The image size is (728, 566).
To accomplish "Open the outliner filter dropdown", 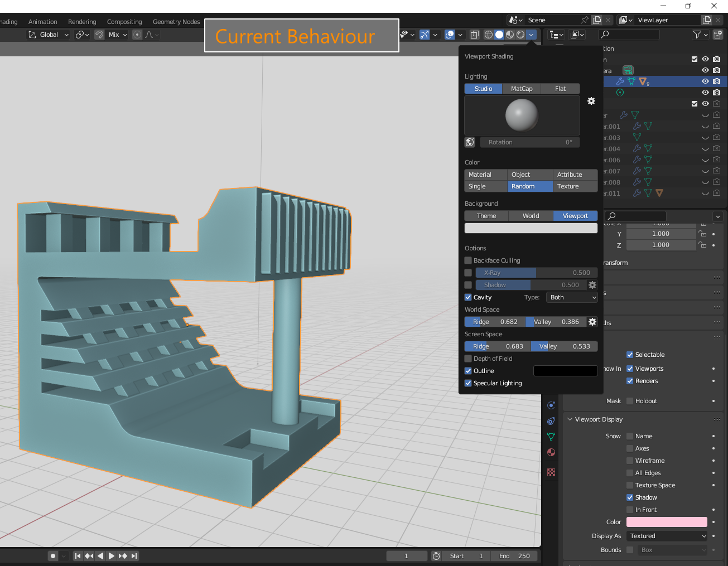I will click(700, 35).
